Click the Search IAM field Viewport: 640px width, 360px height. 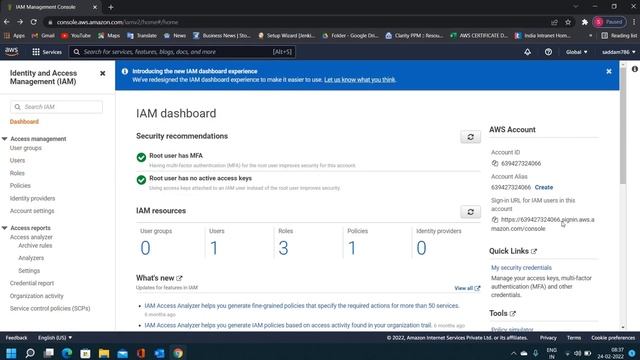[56, 107]
